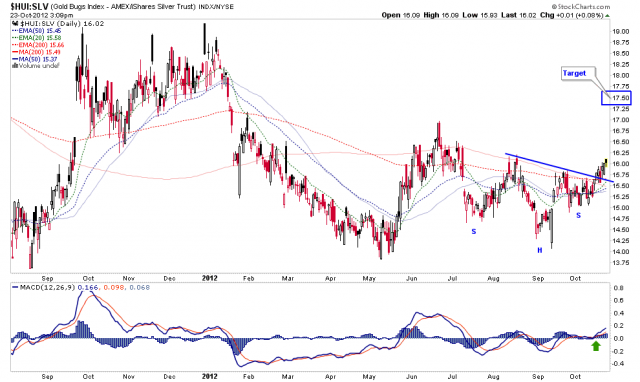Click the 'Open 16.09' quote value
The width and height of the screenshot is (640, 382).
[x=400, y=15]
